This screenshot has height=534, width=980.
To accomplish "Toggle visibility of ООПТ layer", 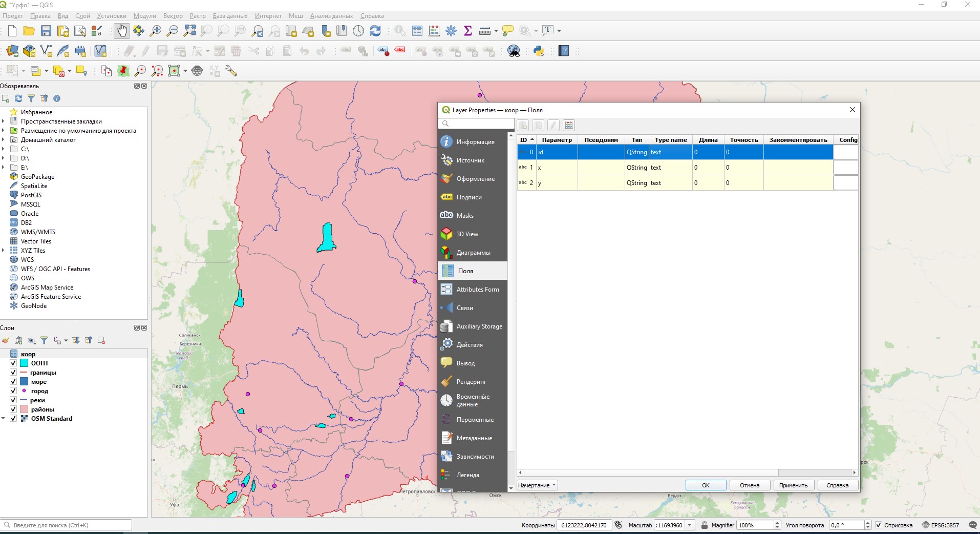I will coord(13,363).
